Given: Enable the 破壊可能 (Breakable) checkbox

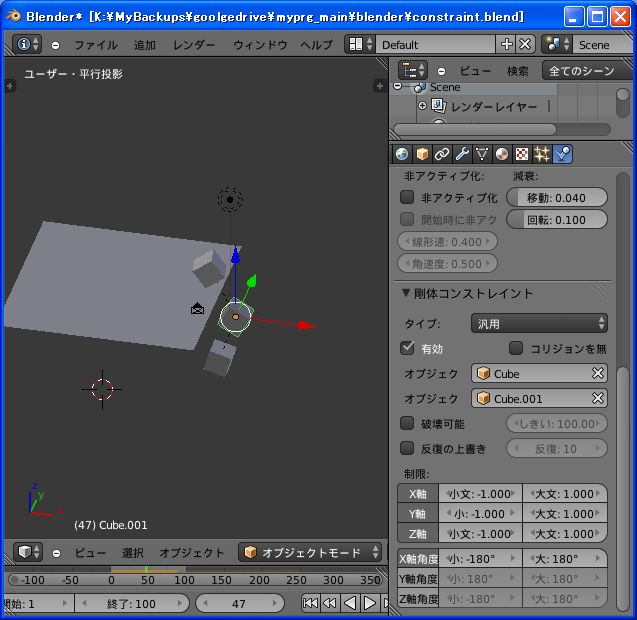Looking at the screenshot, I should coord(408,423).
